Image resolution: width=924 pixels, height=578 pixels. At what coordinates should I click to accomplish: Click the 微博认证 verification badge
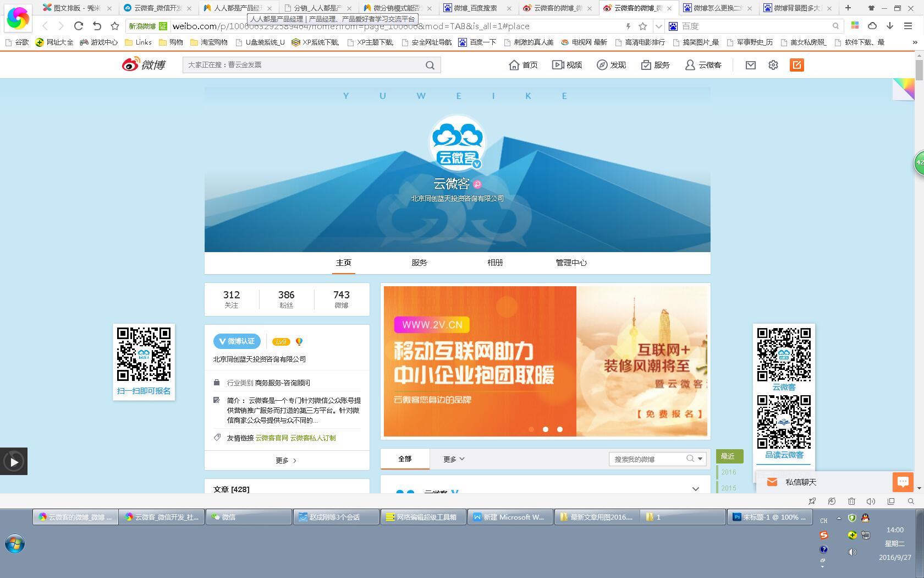pos(237,341)
